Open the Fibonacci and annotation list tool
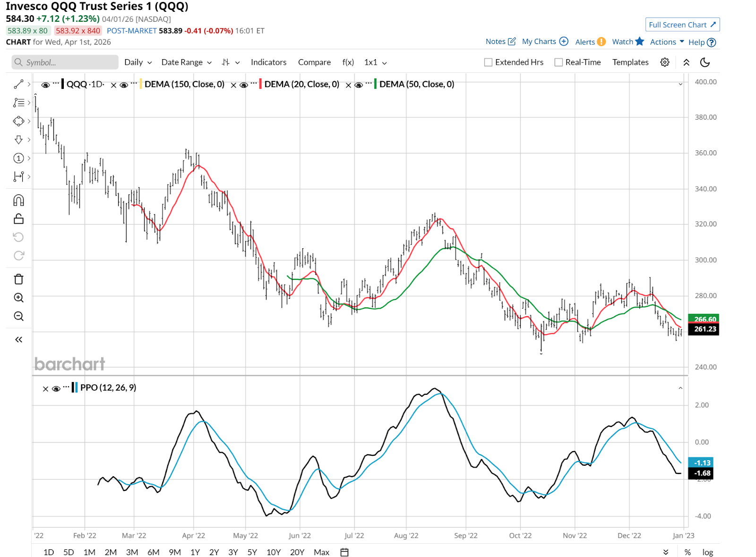Image resolution: width=756 pixels, height=557 pixels. tap(18, 103)
